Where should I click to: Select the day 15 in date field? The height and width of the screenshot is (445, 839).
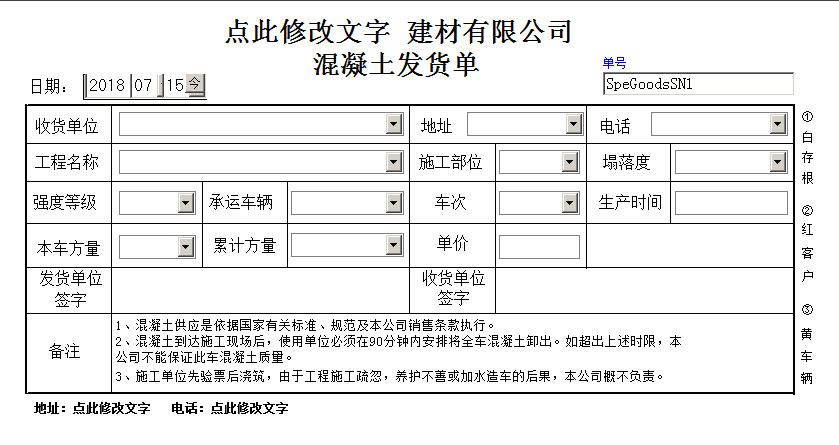[x=174, y=86]
